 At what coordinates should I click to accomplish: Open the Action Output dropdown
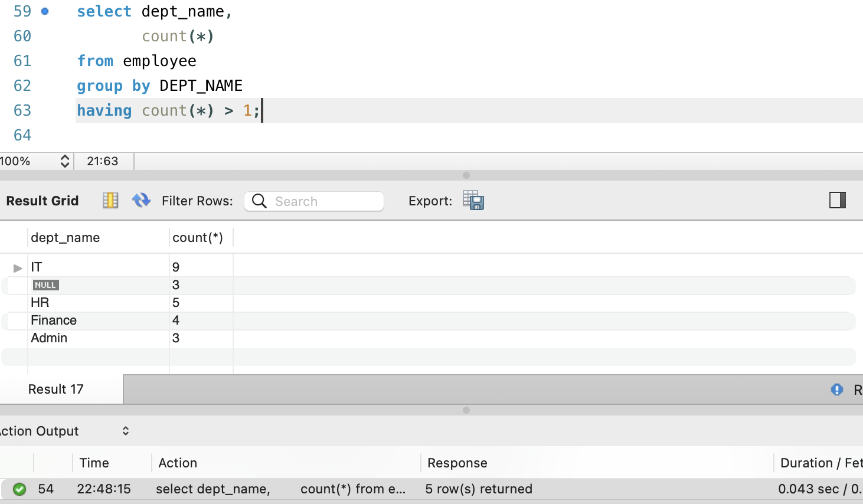(x=126, y=431)
